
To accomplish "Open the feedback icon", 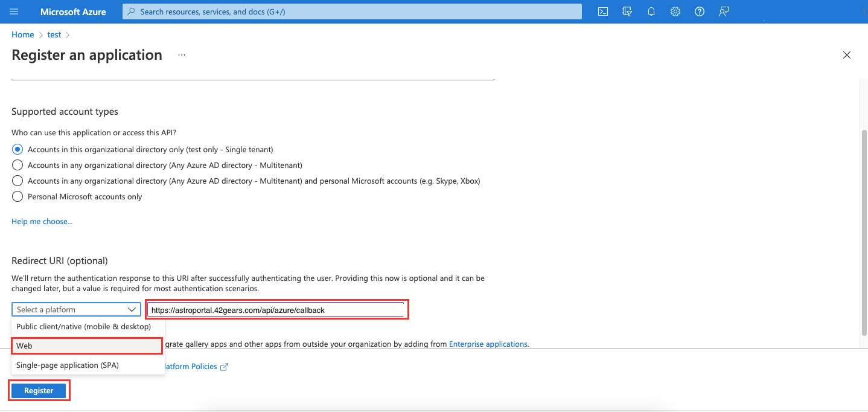I will [x=724, y=11].
